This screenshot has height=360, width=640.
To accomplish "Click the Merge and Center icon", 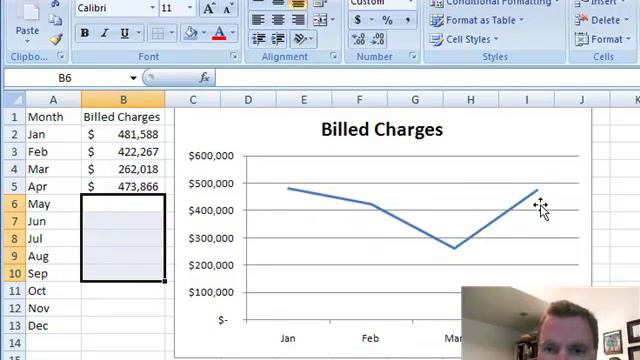I will [320, 20].
